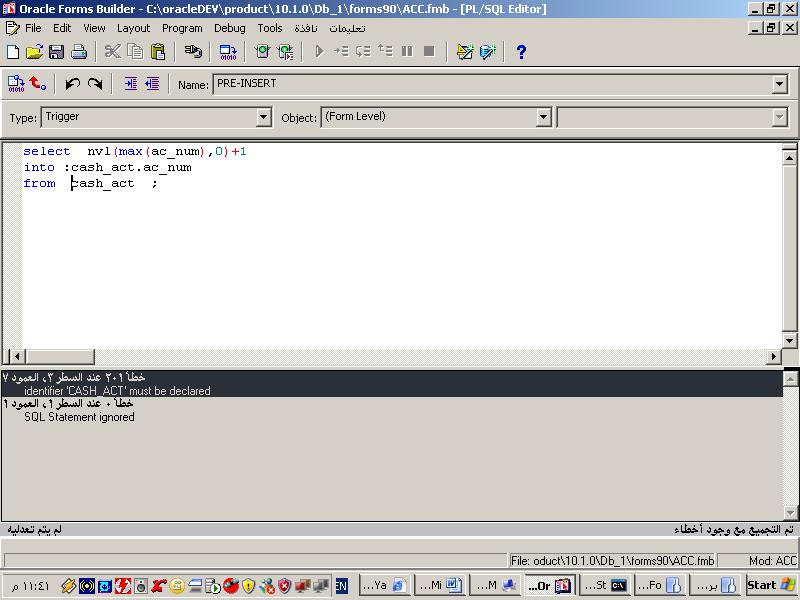Undo the last edit with Undo arrow
800x600 pixels.
[73, 84]
